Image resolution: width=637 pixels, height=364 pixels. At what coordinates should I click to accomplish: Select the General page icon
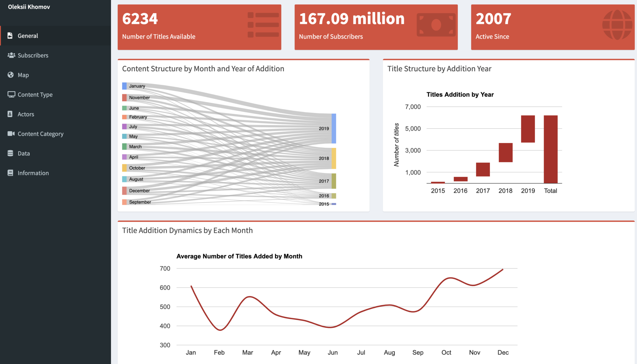[11, 35]
